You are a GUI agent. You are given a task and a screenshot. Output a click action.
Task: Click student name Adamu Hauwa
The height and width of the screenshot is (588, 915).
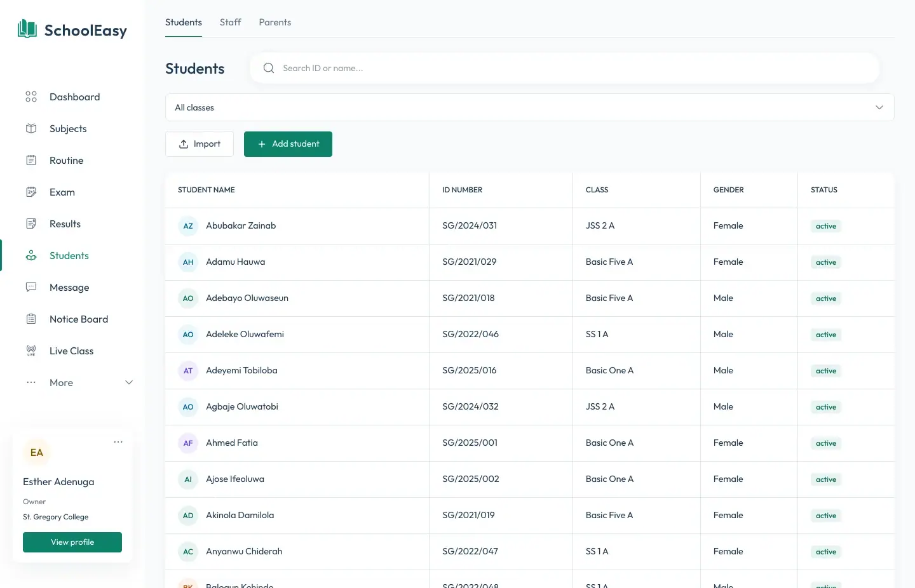236,262
